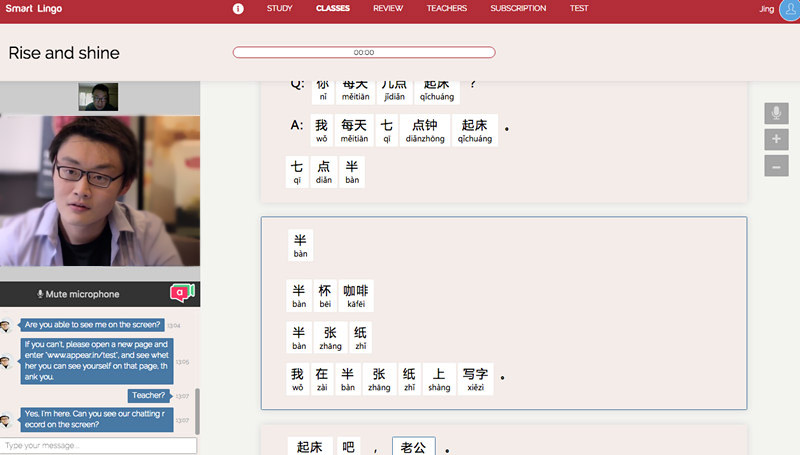Click the Smart Lingo logo
Viewport: 800px width, 455px height.
click(x=33, y=8)
